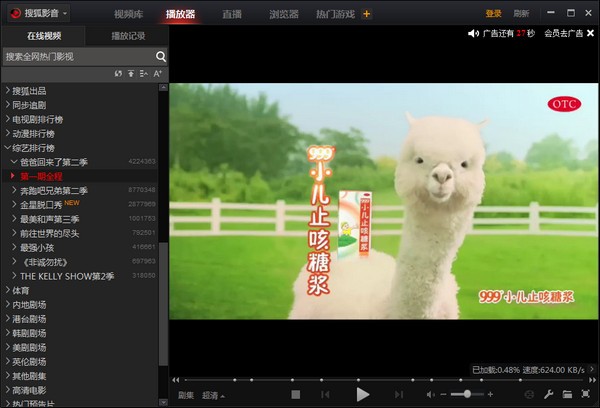The width and height of the screenshot is (600, 408).
Task: Click the 登录 login link
Action: click(493, 14)
